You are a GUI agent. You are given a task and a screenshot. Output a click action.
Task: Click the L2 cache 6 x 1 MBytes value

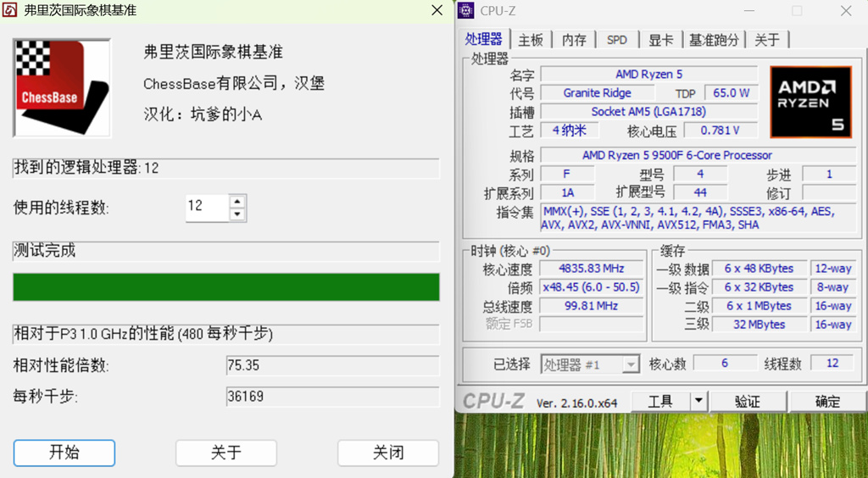coord(759,305)
